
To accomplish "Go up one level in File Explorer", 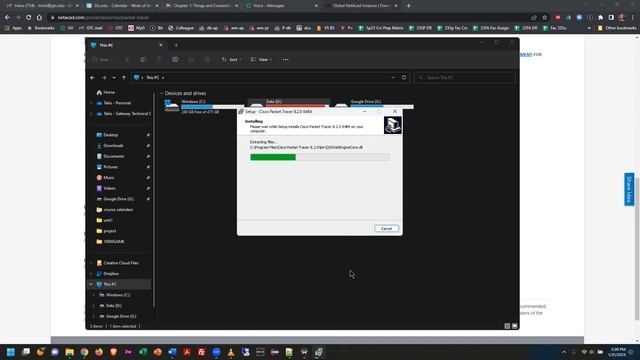I will 124,78.
